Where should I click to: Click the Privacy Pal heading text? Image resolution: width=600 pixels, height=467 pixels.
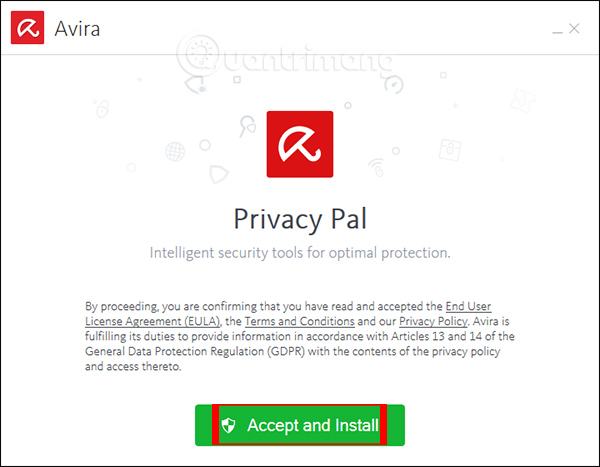pyautogui.click(x=299, y=217)
